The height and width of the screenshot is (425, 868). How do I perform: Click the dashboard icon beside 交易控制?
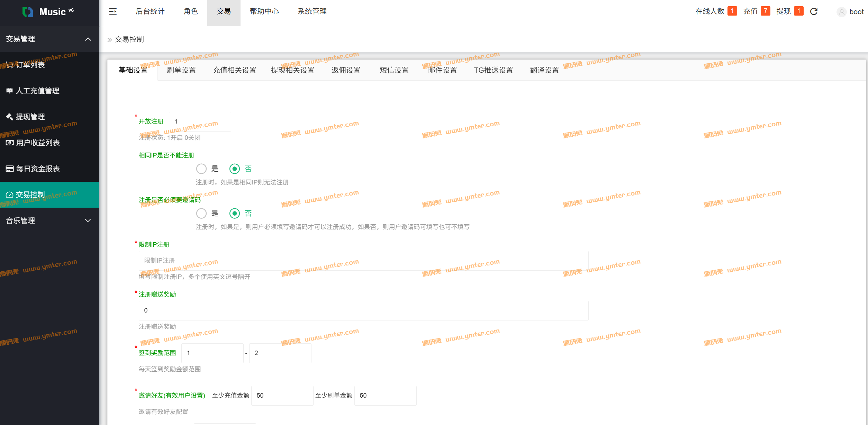(x=10, y=195)
